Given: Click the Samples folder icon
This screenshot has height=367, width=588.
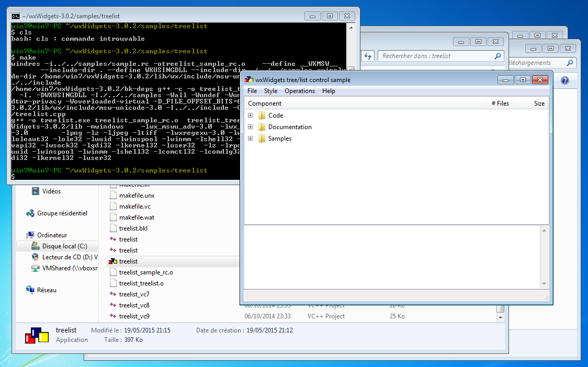Looking at the screenshot, I should [262, 139].
